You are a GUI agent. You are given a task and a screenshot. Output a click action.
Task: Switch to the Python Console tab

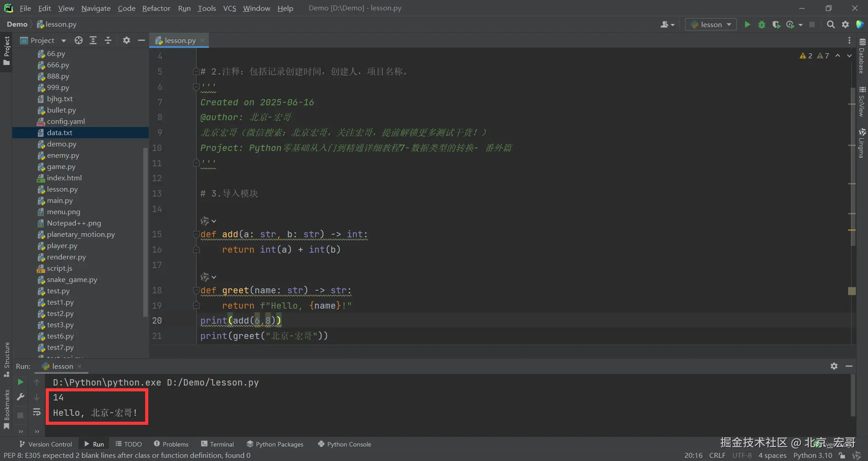pyautogui.click(x=344, y=444)
